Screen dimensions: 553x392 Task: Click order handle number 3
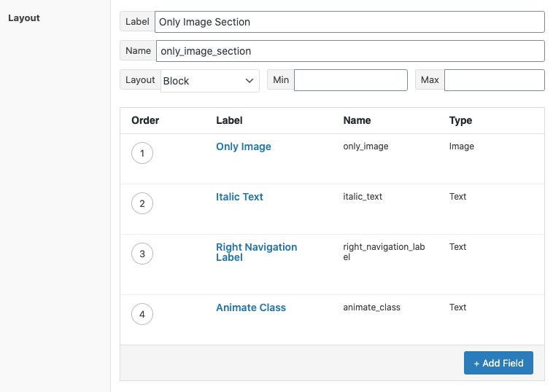coord(142,254)
